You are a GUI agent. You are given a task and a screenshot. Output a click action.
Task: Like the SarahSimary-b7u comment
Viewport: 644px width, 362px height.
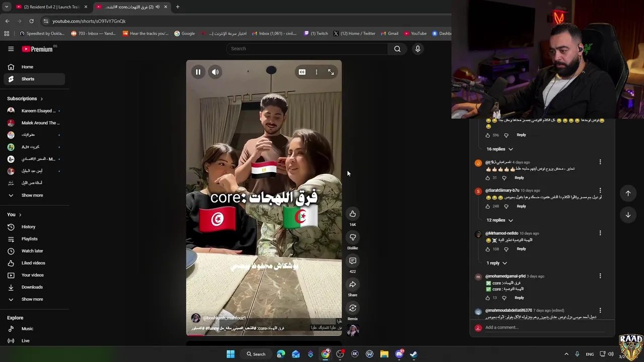click(x=488, y=206)
